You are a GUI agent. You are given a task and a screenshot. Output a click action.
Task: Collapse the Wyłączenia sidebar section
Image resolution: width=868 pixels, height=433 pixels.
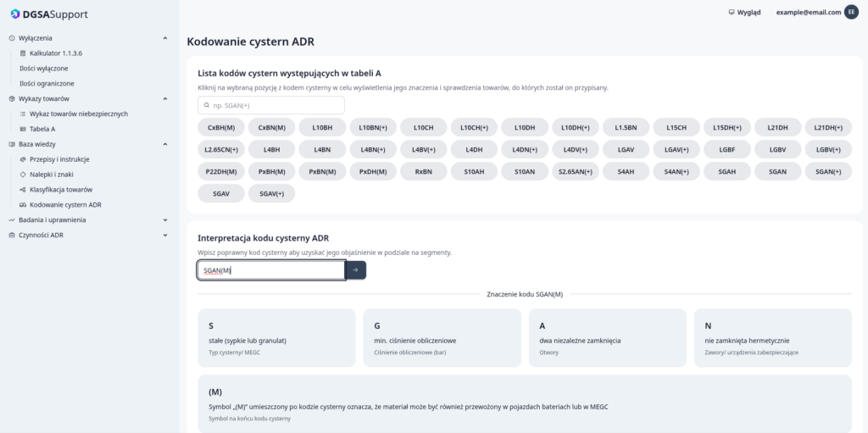(165, 38)
